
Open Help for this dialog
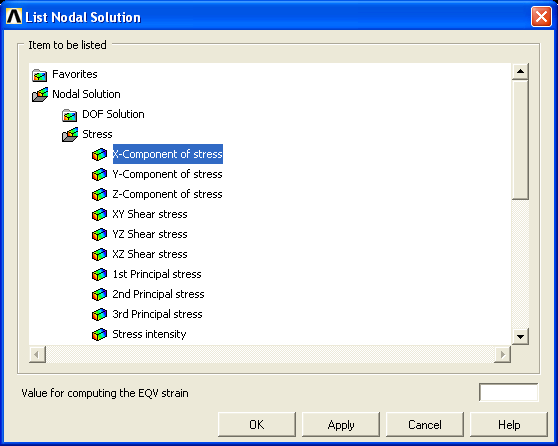509,424
